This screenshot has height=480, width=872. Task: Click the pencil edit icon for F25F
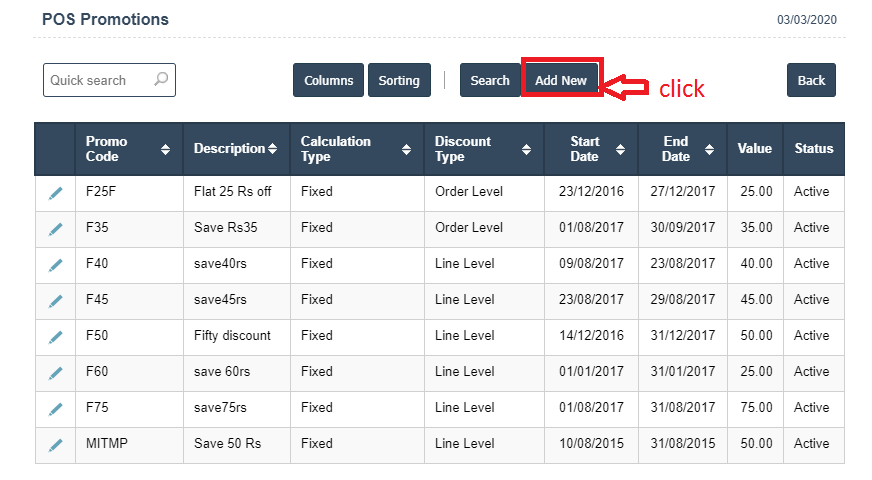click(x=55, y=193)
